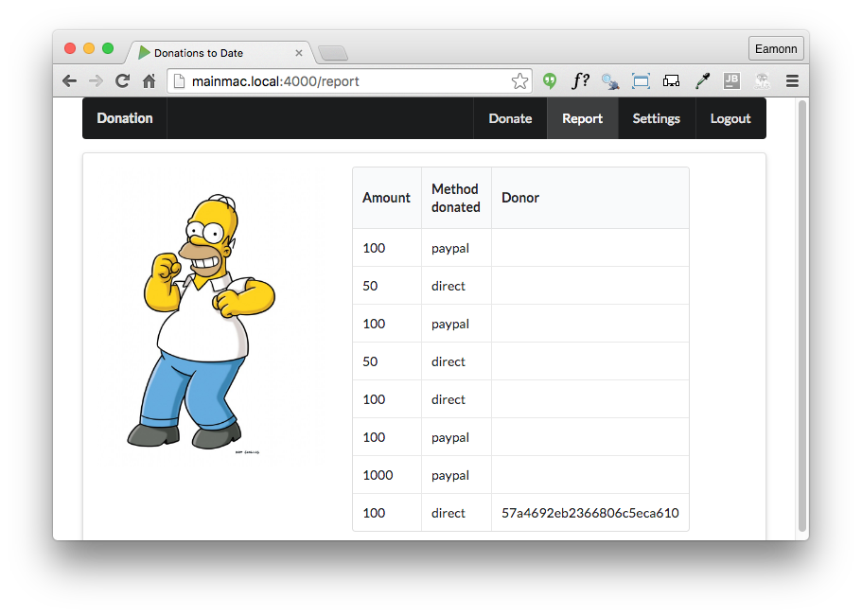Viewport: 862px width, 616px height.
Task: Click the window resizer extension icon
Action: coord(641,81)
